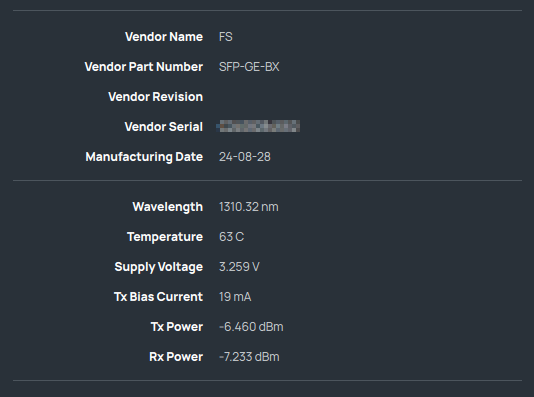
Task: Select the -7.233 dBm Rx power value
Action: [249, 356]
